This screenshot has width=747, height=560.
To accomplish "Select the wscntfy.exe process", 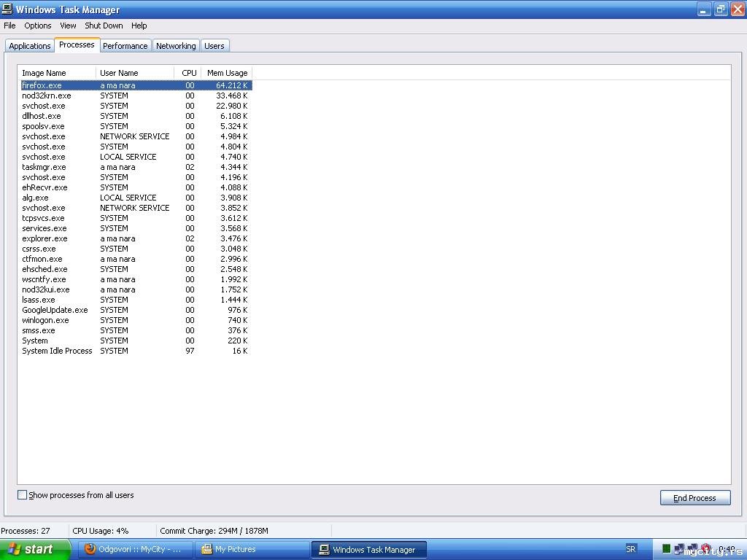I will tap(136, 279).
